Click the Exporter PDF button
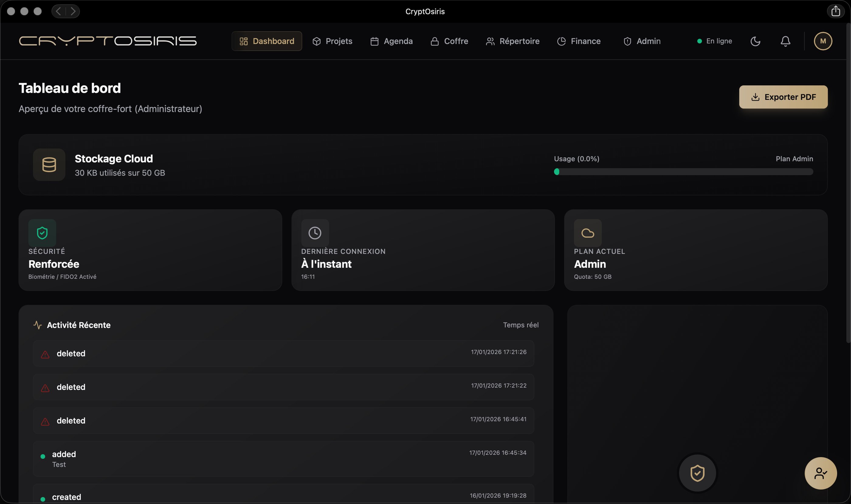Viewport: 851px width, 504px height. point(783,97)
